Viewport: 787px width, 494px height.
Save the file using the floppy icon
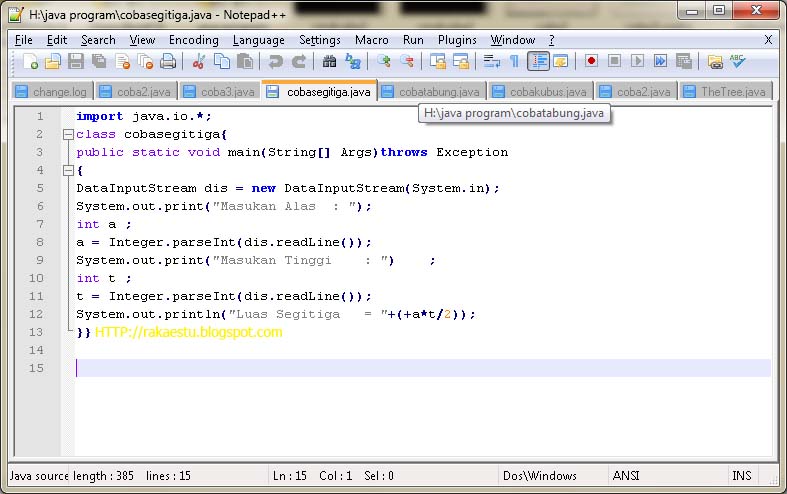(x=76, y=61)
